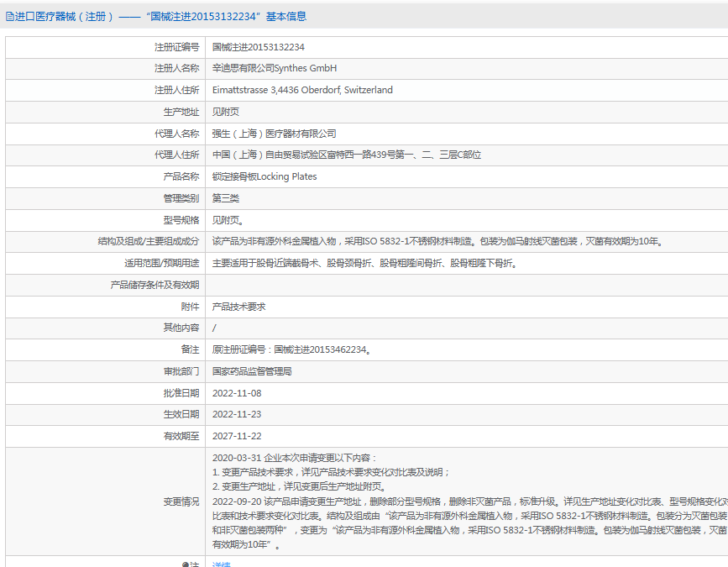This screenshot has height=567, width=728.
Task: Select product name 锁定接骨板Locking Plates
Action: tap(264, 176)
